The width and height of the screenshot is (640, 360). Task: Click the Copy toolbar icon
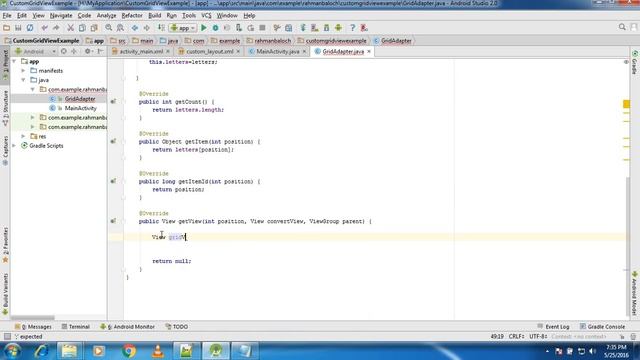click(82, 28)
